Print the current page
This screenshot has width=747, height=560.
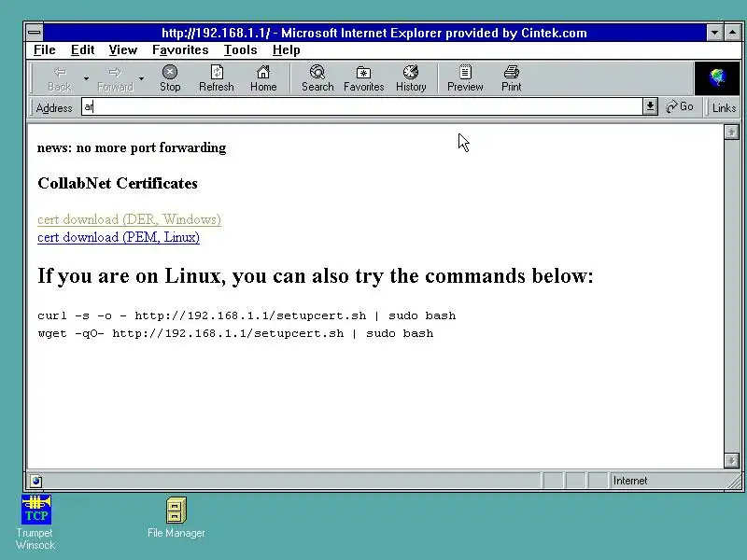[511, 78]
